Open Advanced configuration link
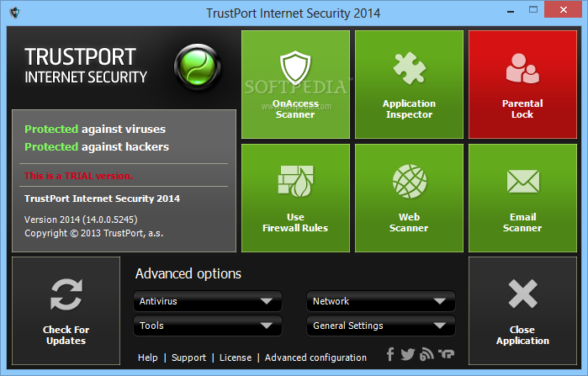Screen dimensions: 588x376 [315, 357]
